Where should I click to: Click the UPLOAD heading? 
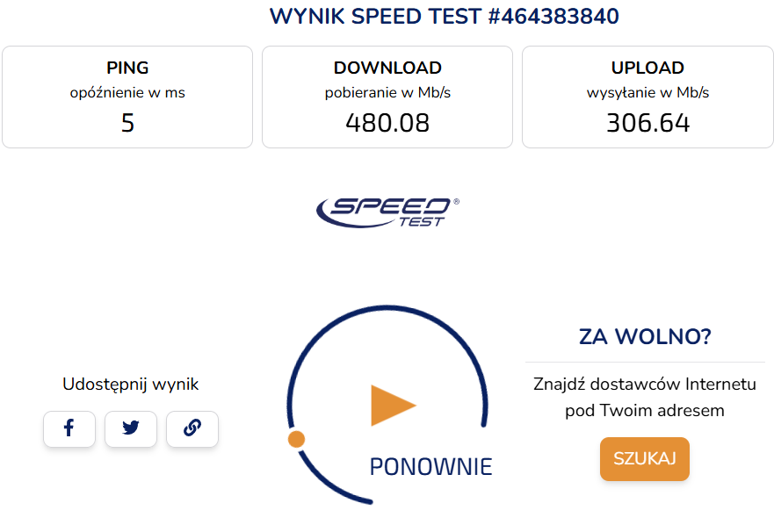click(x=647, y=68)
